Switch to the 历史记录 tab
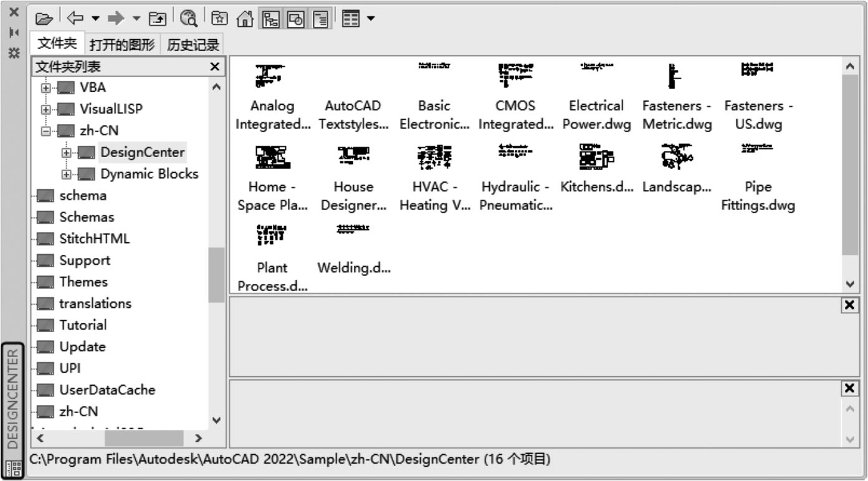868x481 pixels. (x=193, y=44)
